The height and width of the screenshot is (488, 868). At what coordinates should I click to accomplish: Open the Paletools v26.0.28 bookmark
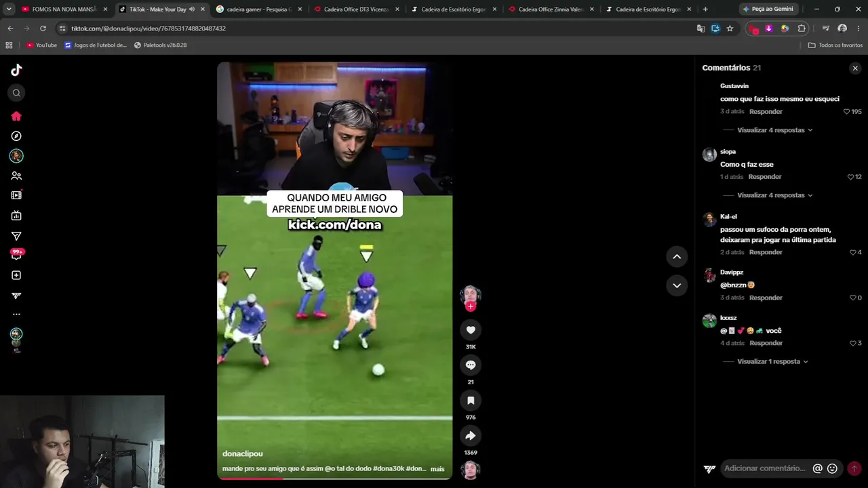click(160, 45)
